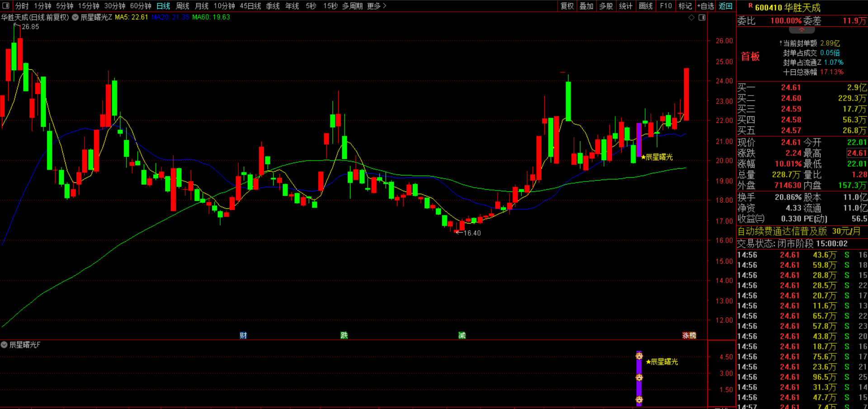Collapse the order book with the chevron handle
The height and width of the screenshot is (409, 868).
click(802, 30)
